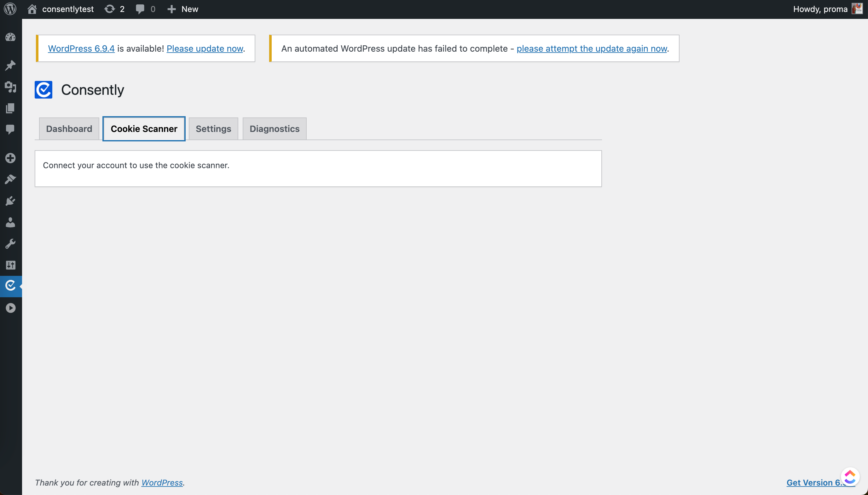Open Comments via the speech bubble icon

(x=10, y=130)
